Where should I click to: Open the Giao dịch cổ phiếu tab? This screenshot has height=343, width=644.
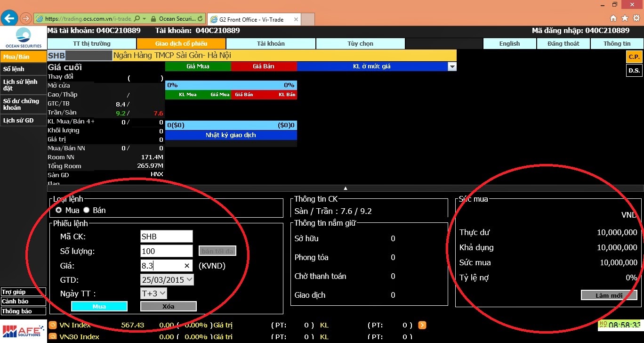click(x=181, y=43)
